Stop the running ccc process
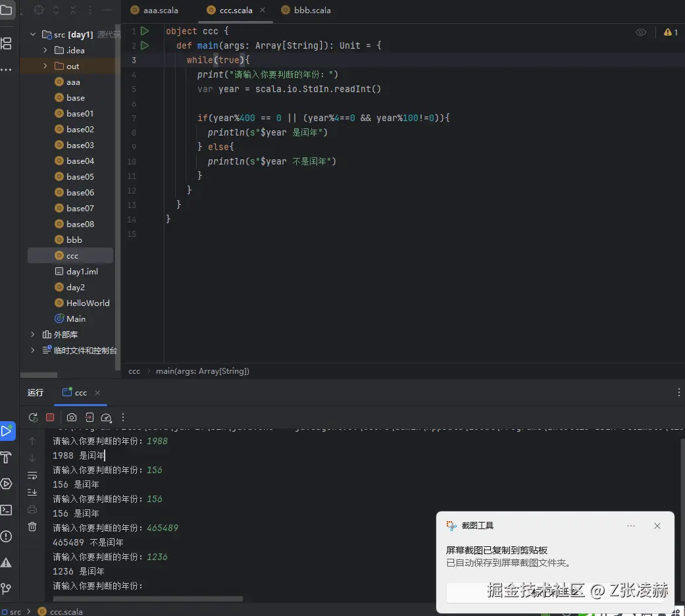This screenshot has height=616, width=685. 50,418
